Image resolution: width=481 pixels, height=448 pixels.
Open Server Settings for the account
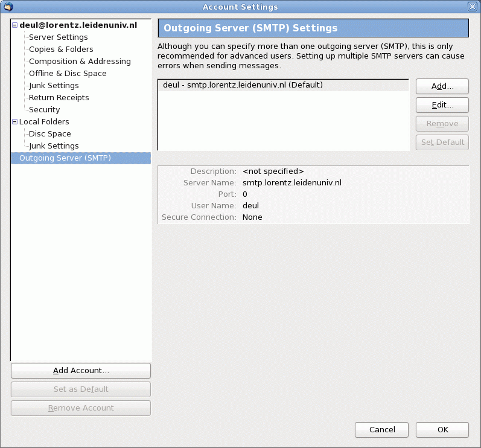(58, 37)
